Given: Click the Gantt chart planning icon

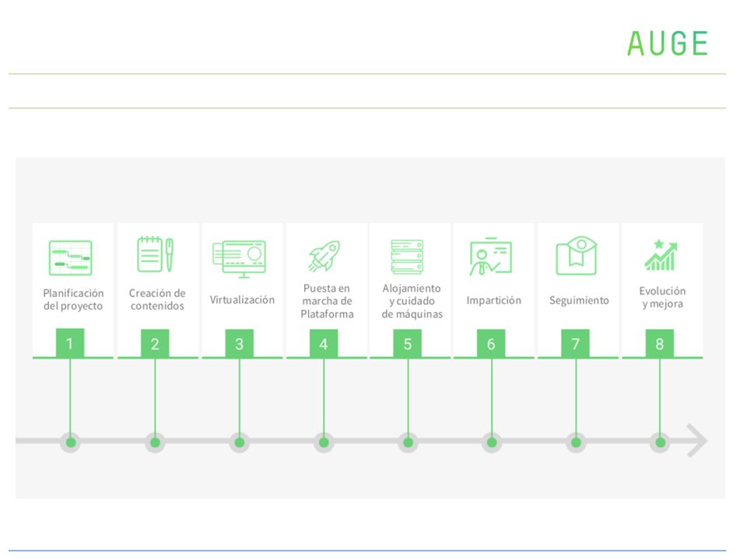Looking at the screenshot, I should (71, 257).
